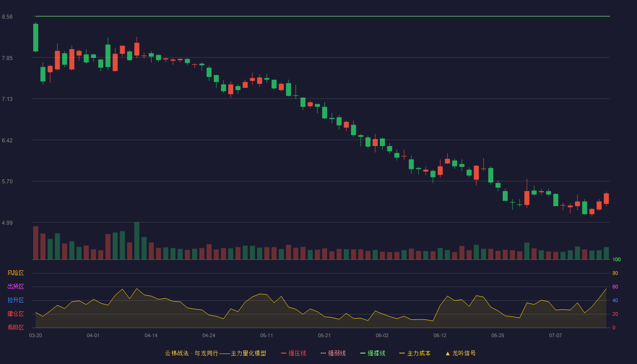Click the 40 indicator scale value
This screenshot has width=637, height=364.
point(615,301)
